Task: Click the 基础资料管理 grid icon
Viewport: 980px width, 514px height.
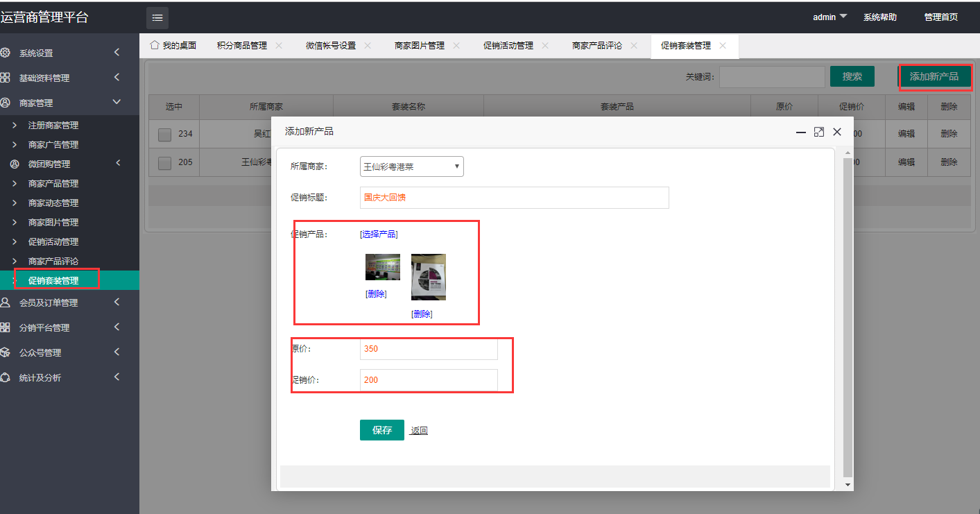Action: pyautogui.click(x=6, y=78)
